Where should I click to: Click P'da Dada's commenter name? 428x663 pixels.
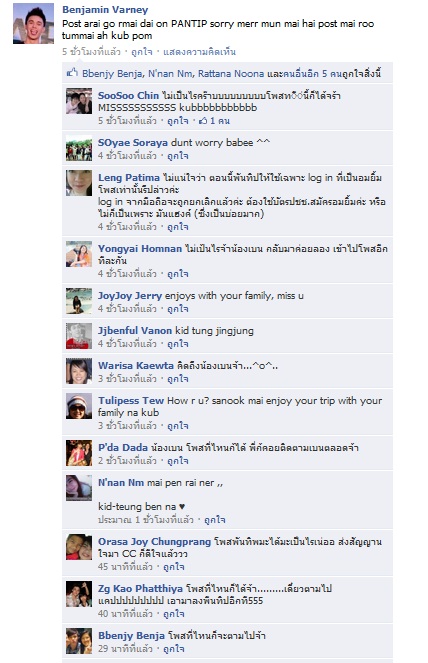[123, 447]
